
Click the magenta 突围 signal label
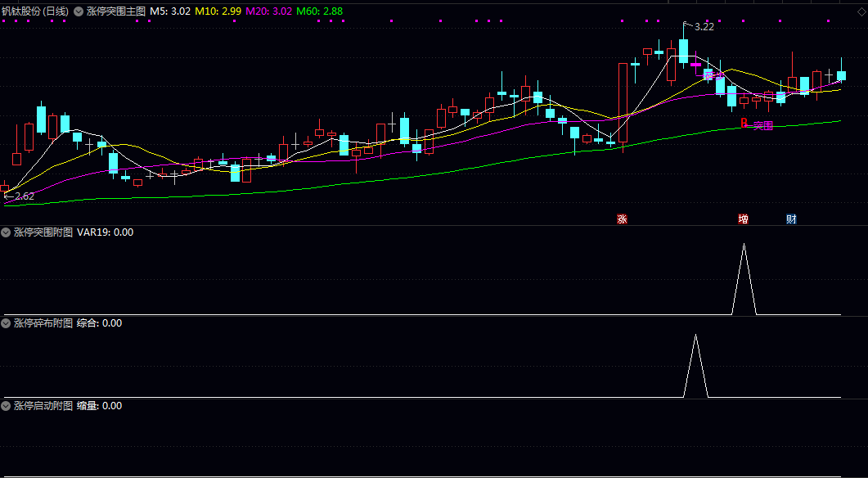(763, 126)
